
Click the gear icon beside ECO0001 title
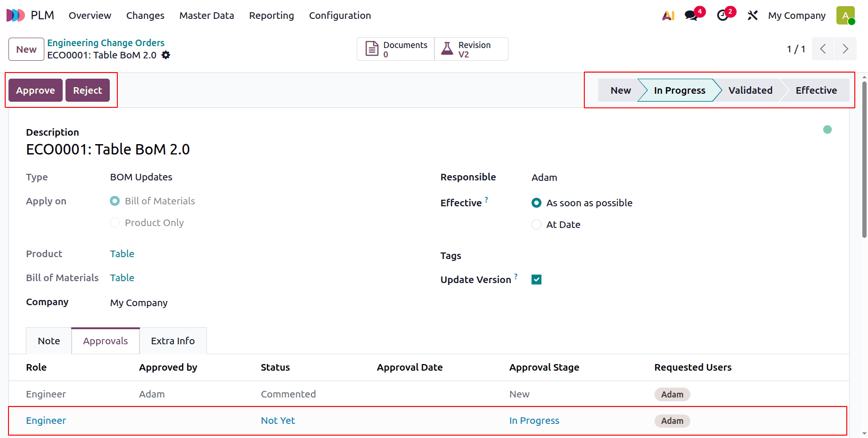coord(166,55)
